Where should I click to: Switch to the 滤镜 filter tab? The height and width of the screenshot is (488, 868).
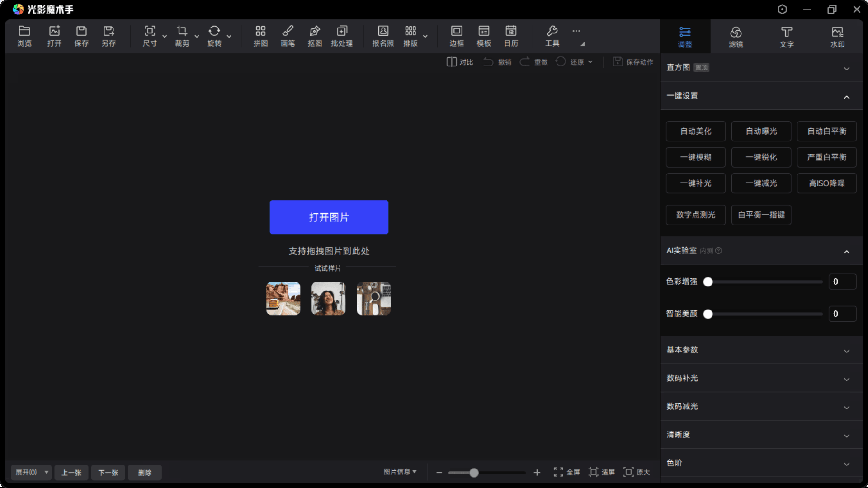(736, 37)
